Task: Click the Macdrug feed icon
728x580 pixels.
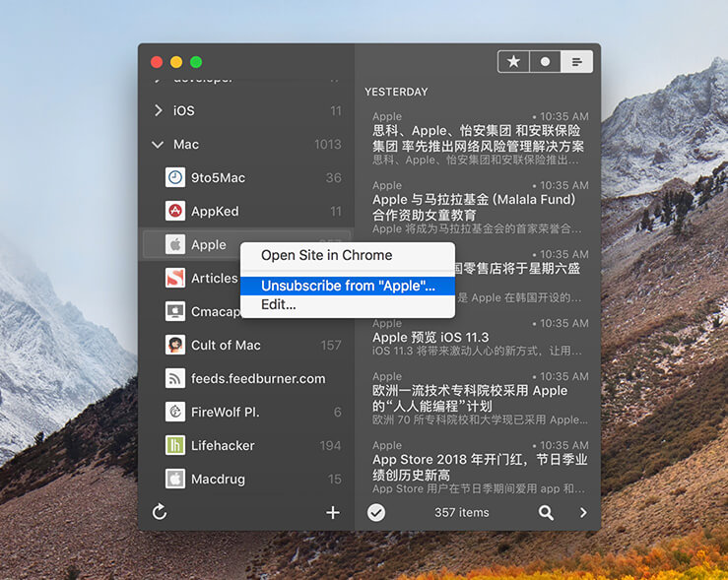Action: coord(175,479)
